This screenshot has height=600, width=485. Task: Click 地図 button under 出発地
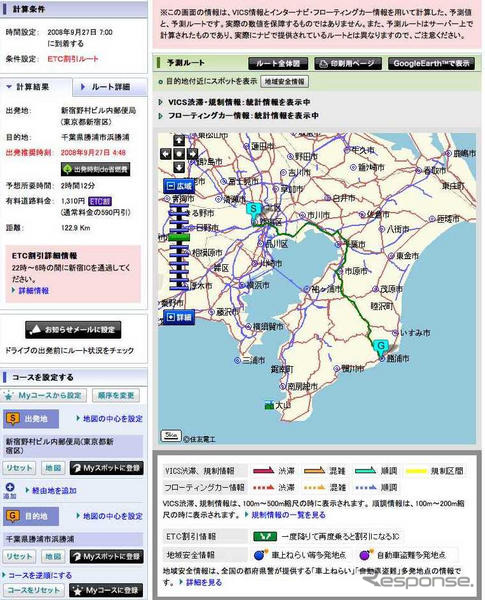pyautogui.click(x=53, y=468)
